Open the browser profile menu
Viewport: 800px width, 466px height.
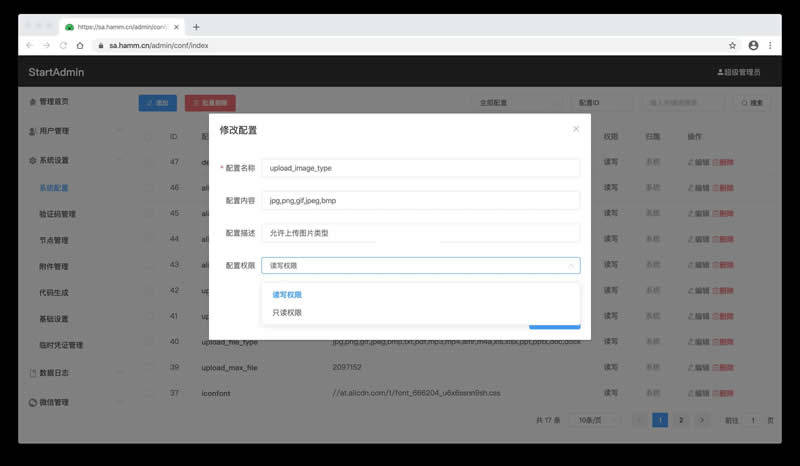[x=753, y=45]
